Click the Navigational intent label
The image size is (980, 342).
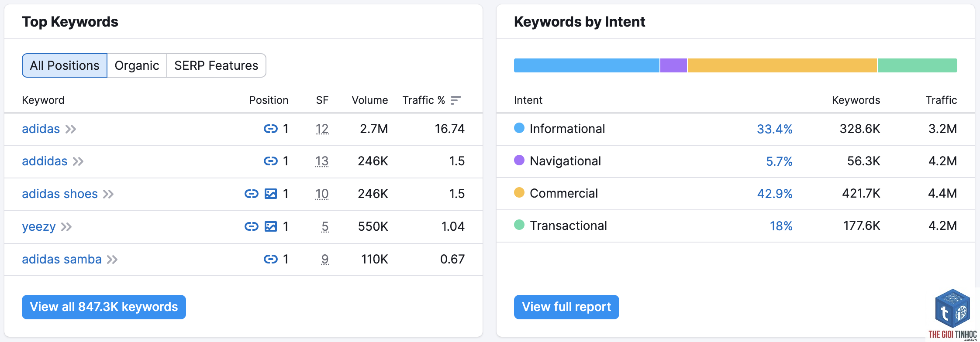[565, 161]
